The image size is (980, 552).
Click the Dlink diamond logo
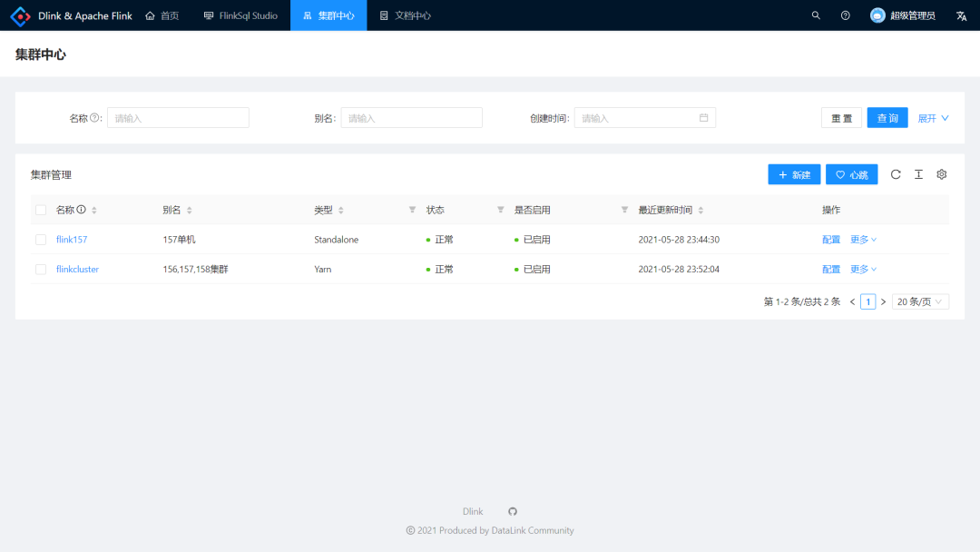[20, 15]
